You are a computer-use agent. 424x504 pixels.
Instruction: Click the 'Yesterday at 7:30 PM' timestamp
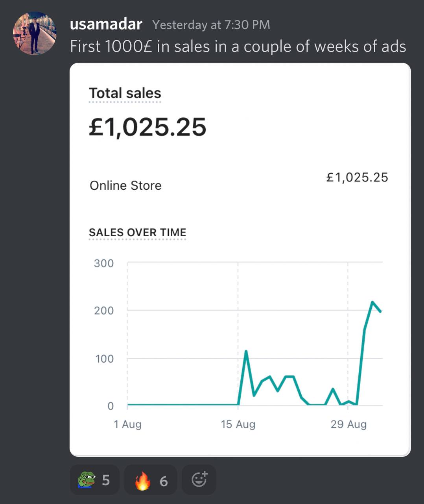click(211, 25)
